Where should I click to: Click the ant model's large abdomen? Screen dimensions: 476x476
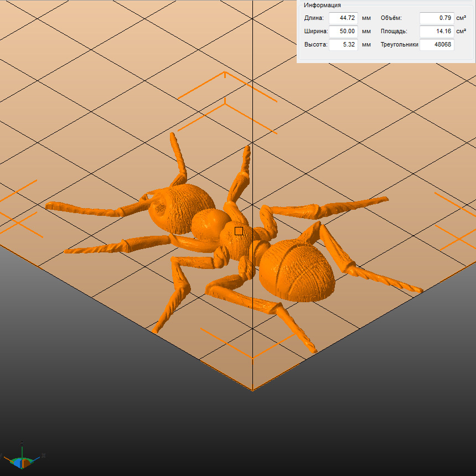coord(296,270)
